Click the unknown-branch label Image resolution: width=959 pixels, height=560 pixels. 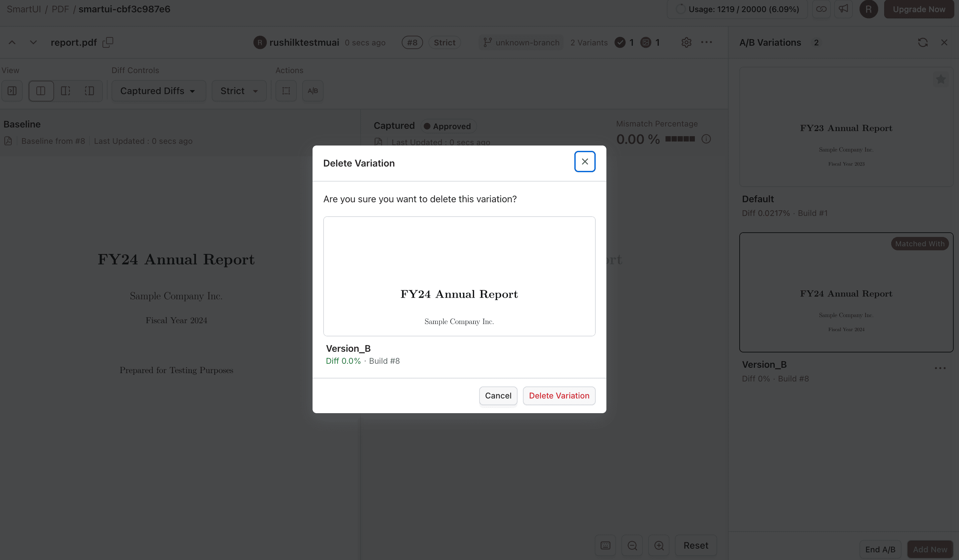point(521,42)
